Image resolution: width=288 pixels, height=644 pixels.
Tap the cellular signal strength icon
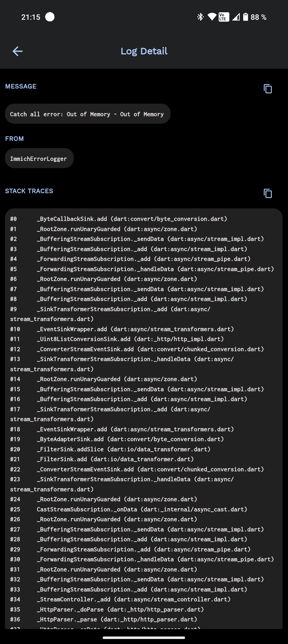tap(236, 17)
